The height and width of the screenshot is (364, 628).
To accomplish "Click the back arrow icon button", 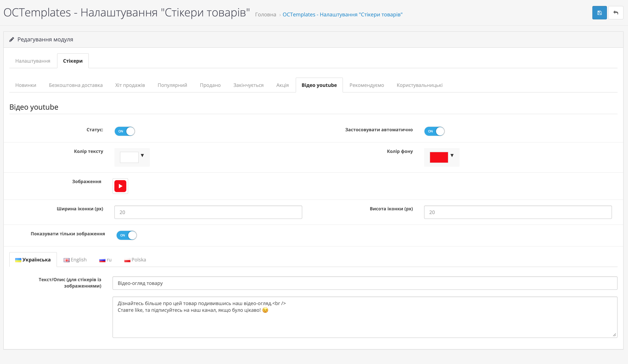I will [x=615, y=13].
